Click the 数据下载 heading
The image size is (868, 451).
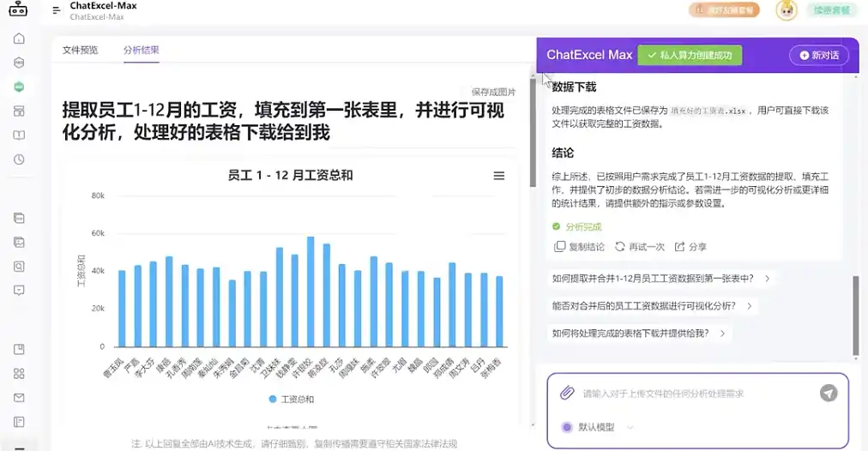[x=574, y=87]
